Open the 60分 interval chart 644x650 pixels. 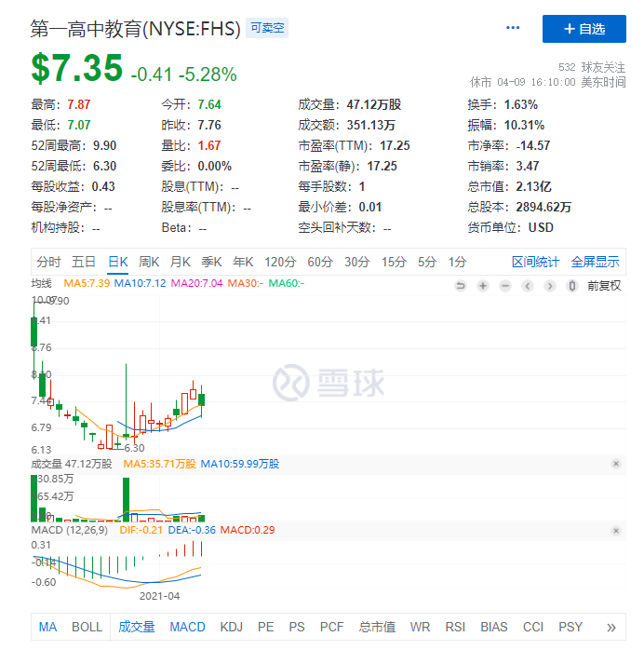[320, 262]
